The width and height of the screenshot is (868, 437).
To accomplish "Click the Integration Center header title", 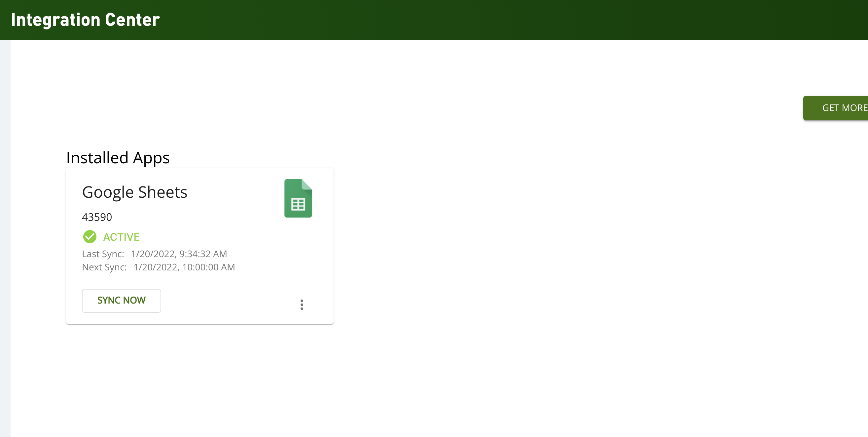I will (85, 19).
